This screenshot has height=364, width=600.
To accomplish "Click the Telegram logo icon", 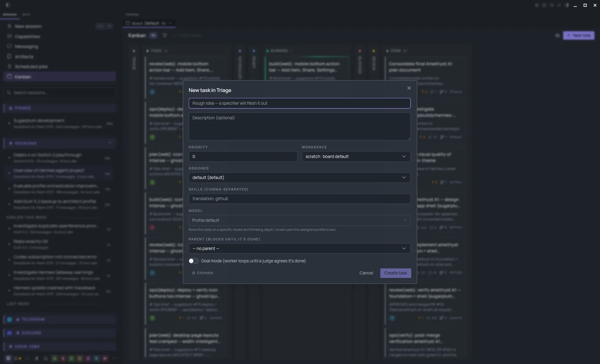I will point(10,319).
